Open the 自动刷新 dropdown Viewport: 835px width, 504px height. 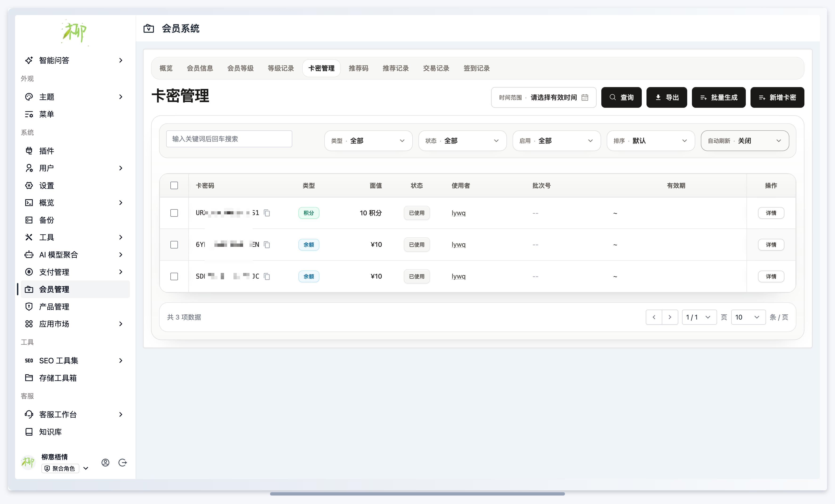[x=745, y=140]
